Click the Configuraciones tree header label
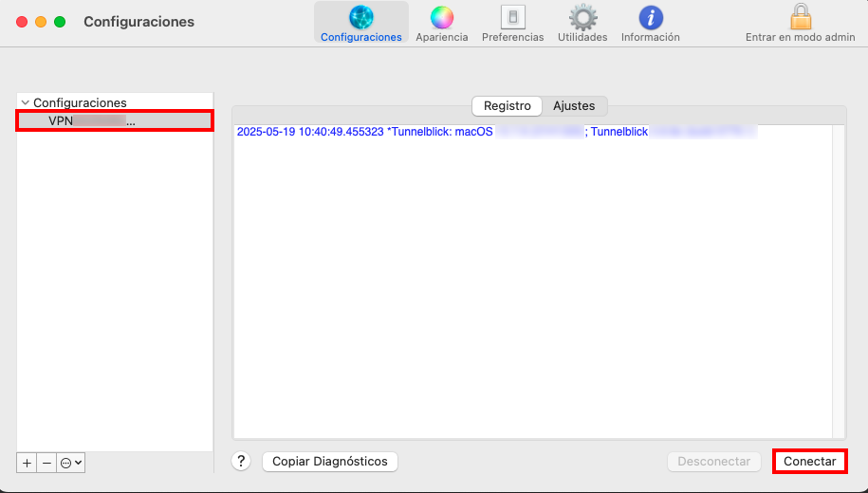868x493 pixels. click(x=80, y=103)
